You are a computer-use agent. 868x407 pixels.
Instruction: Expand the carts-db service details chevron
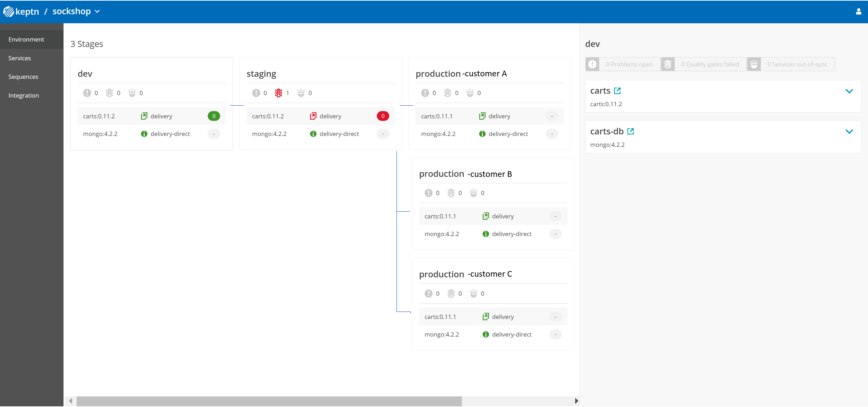click(x=849, y=132)
